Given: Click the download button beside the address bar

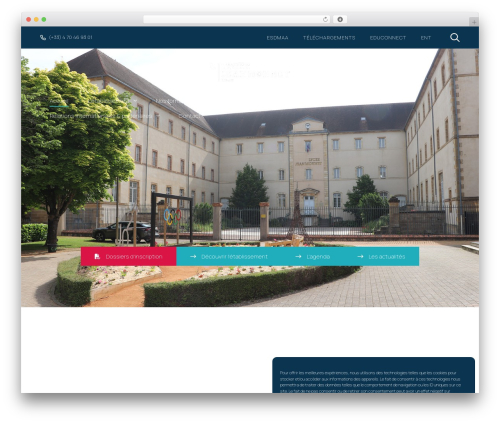Looking at the screenshot, I should [340, 20].
